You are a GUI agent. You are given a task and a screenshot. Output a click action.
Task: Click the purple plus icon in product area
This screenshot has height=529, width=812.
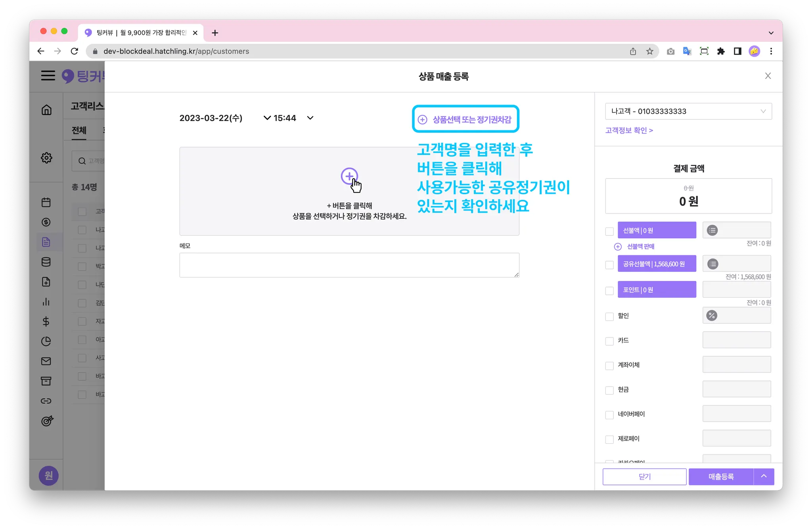pyautogui.click(x=349, y=176)
